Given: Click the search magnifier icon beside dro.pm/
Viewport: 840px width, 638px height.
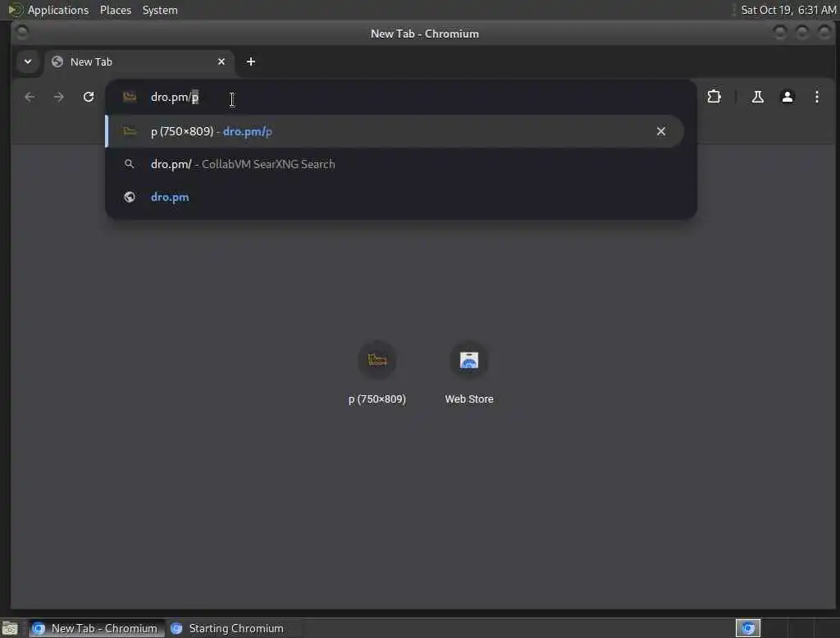Looking at the screenshot, I should 129,164.
